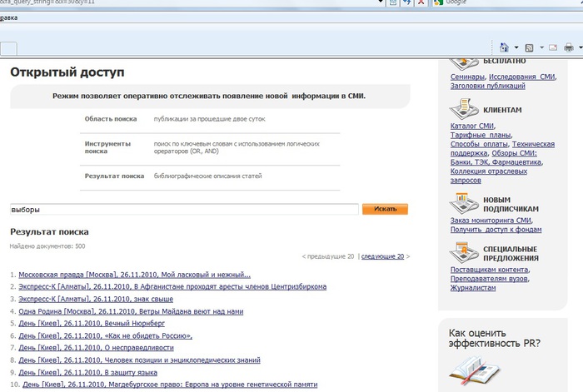Open result Человек позиции и энциклопедических знаний
The height and width of the screenshot is (392, 583).
139,360
